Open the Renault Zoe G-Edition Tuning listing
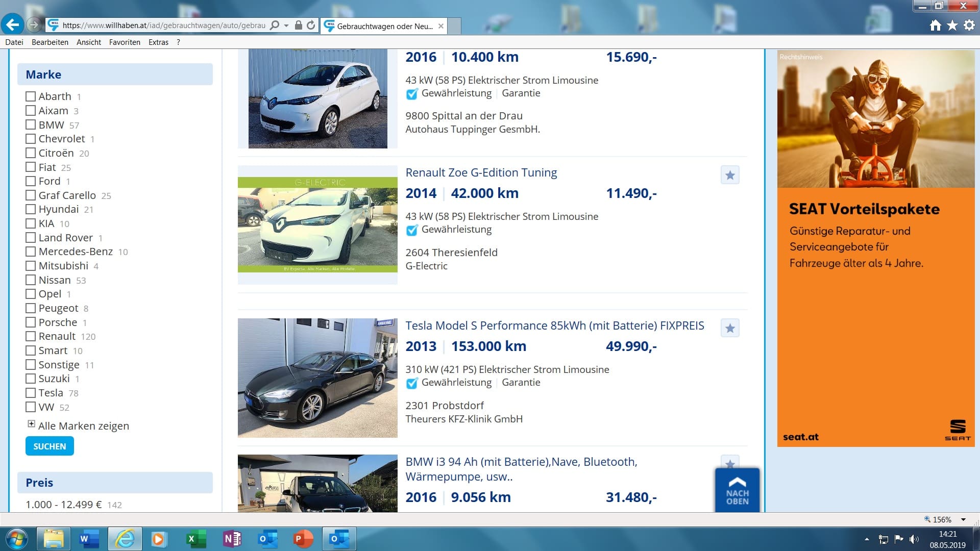Viewport: 980px width, 551px height. tap(481, 172)
